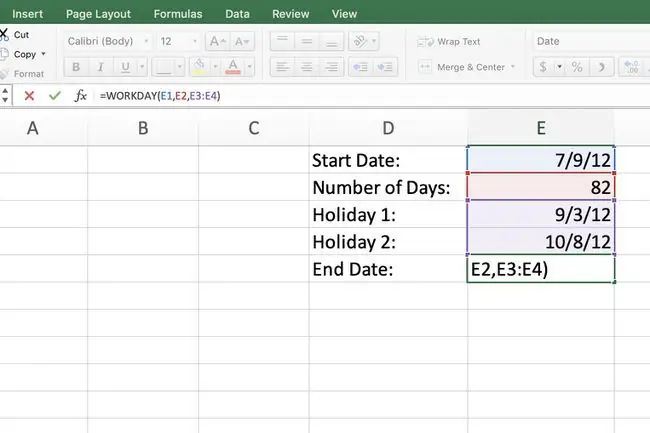This screenshot has height=433, width=650.
Task: Click in the formula bar WORKDAY formula
Action: pyautogui.click(x=160, y=96)
